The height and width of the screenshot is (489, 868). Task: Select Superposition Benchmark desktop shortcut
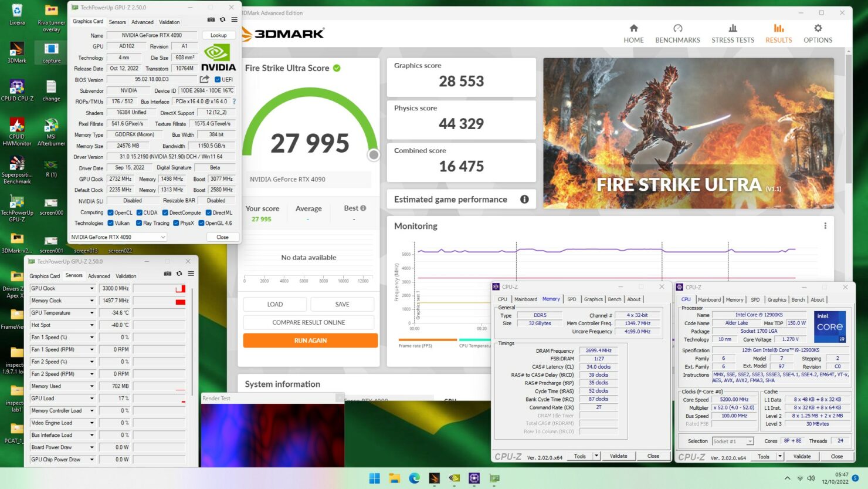(x=17, y=170)
